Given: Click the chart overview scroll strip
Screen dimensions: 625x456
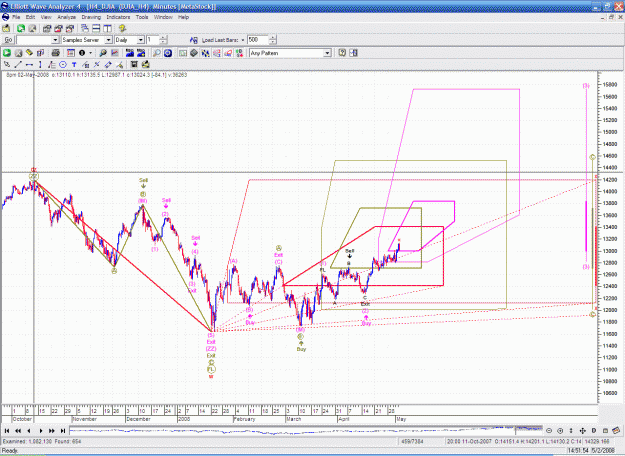Looking at the screenshot, I should pyautogui.click(x=306, y=430).
